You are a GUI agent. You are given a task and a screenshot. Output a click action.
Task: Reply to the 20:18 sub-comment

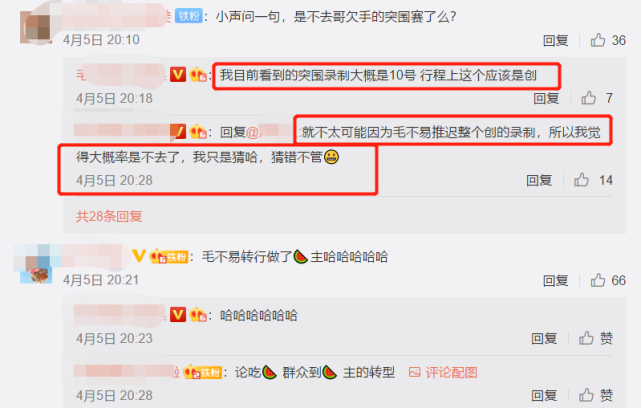coord(546,98)
